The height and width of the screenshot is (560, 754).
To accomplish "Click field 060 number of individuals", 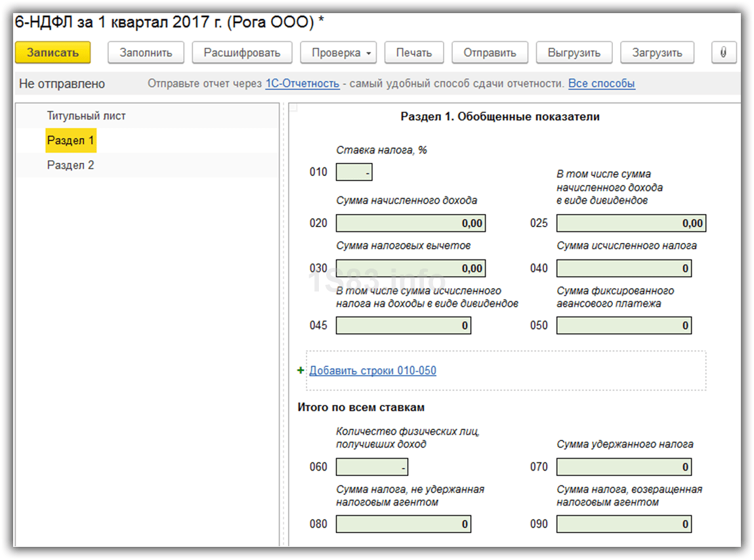I will click(371, 467).
